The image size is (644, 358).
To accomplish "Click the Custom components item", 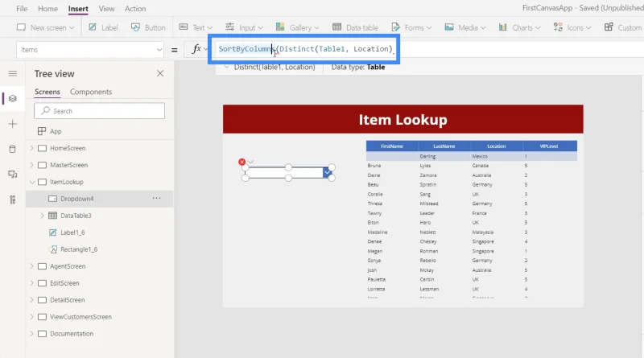I will coord(623,27).
